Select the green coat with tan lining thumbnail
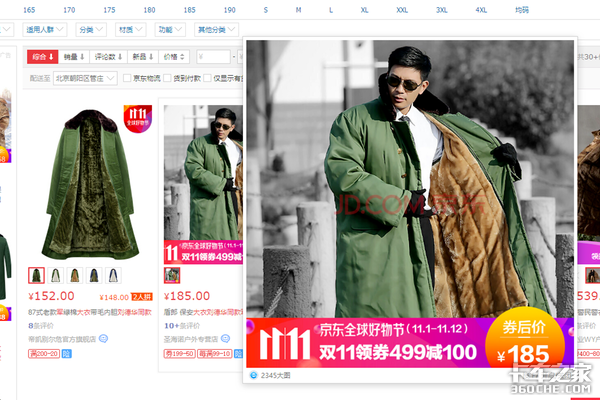The width and height of the screenshot is (600, 400). click(75, 275)
